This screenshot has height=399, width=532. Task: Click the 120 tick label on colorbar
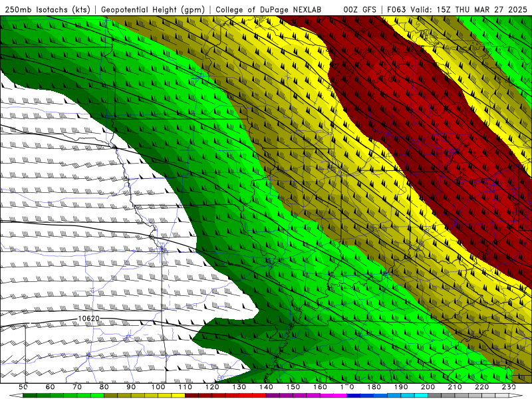[212, 387]
